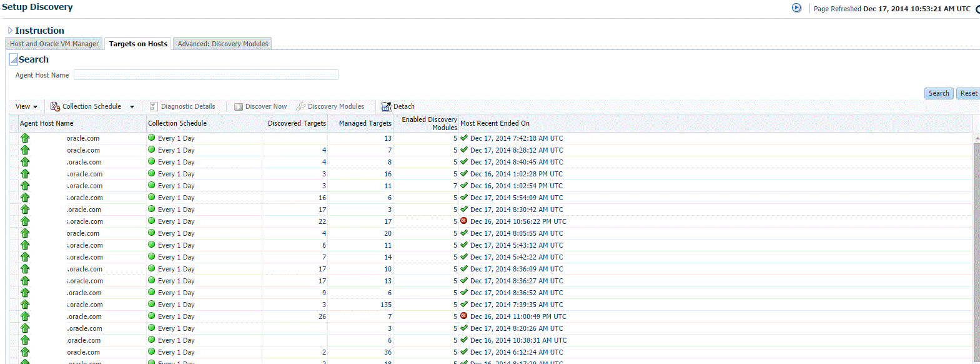Open managed targets count 36
This screenshot has width=980, height=364.
coord(388,352)
